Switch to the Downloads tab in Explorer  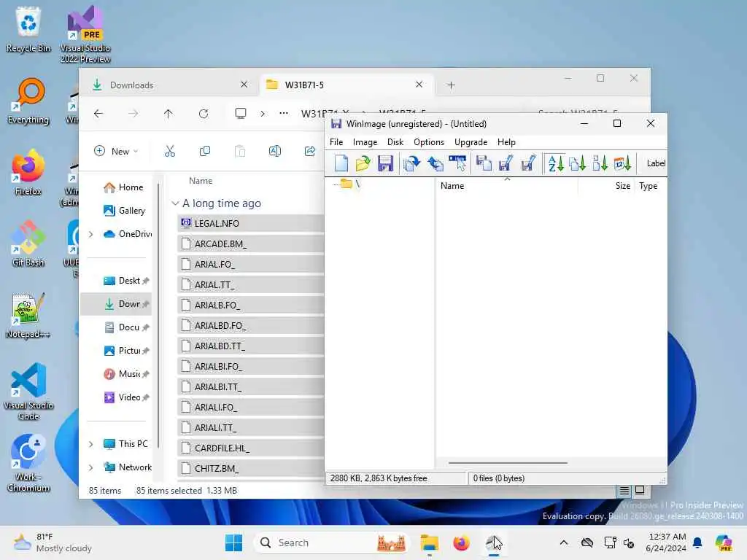(169, 85)
